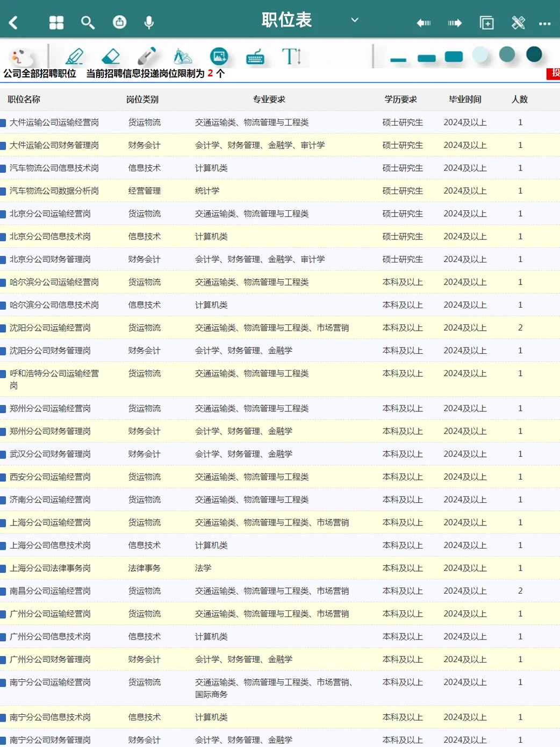Select the 北京分公司运输经营岗 row
560x747 pixels.
click(280, 214)
